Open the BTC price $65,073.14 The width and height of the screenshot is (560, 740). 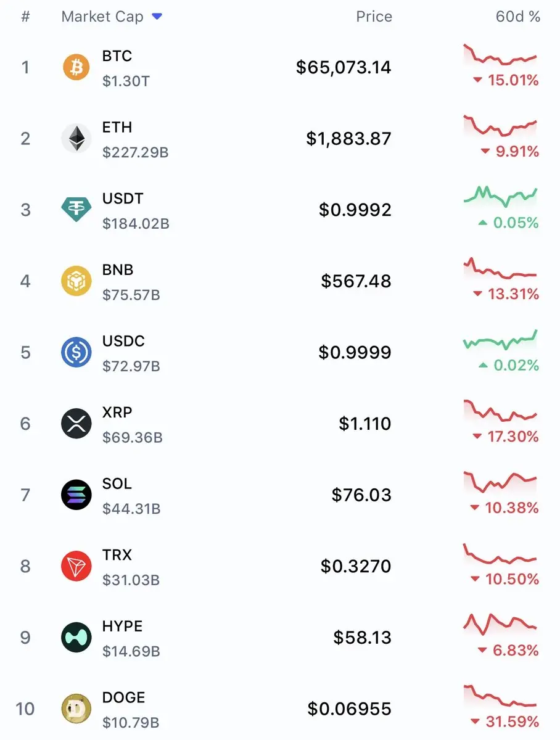pyautogui.click(x=344, y=67)
